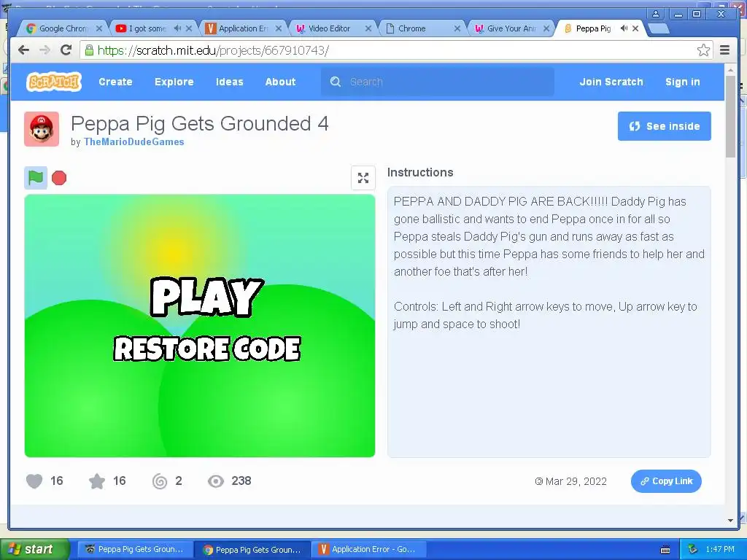Go back with browser back arrow
This screenshot has width=747, height=560.
23,50
